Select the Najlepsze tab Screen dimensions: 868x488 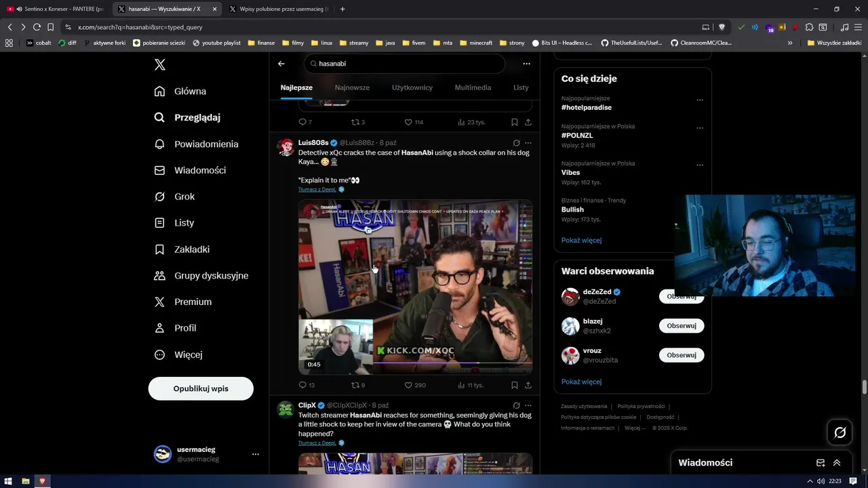tap(296, 87)
